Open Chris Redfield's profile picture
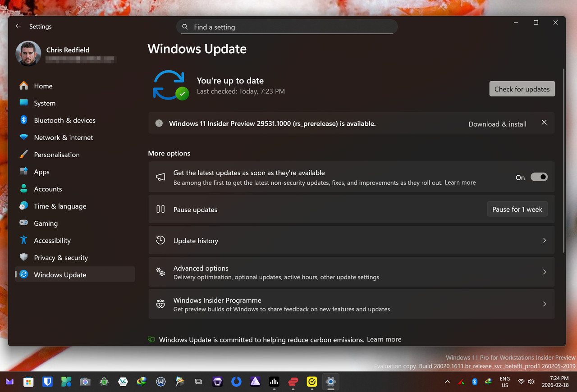Image resolution: width=577 pixels, height=392 pixels. pyautogui.click(x=28, y=54)
